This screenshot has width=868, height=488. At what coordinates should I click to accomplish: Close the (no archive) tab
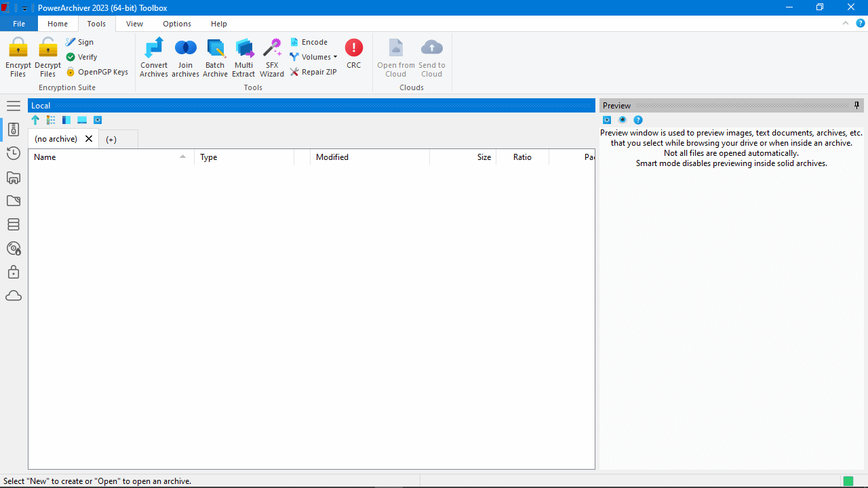tap(89, 139)
